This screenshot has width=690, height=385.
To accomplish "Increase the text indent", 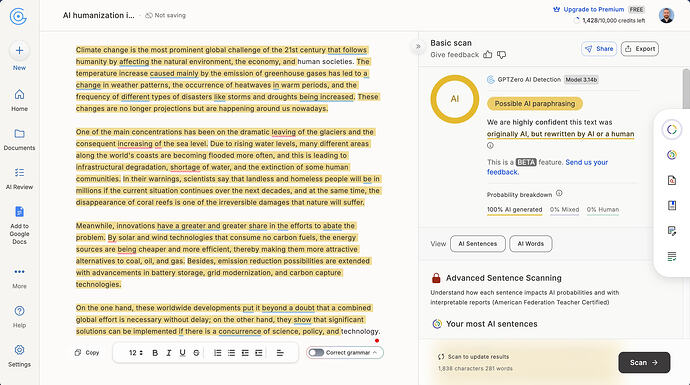I will click(x=259, y=353).
